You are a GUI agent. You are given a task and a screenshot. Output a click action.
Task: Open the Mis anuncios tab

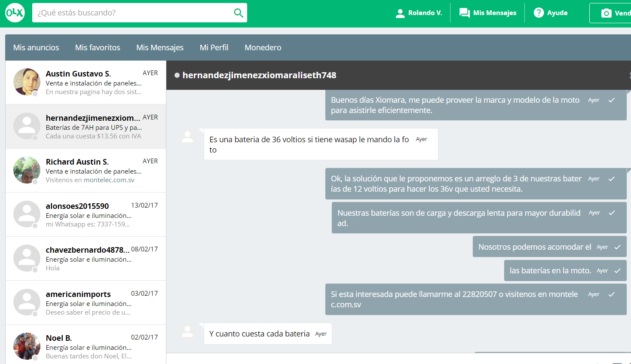(x=36, y=47)
